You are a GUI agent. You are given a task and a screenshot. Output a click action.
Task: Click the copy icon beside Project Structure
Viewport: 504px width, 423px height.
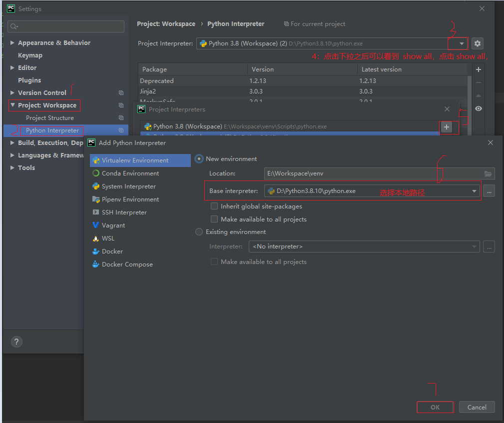pos(121,117)
